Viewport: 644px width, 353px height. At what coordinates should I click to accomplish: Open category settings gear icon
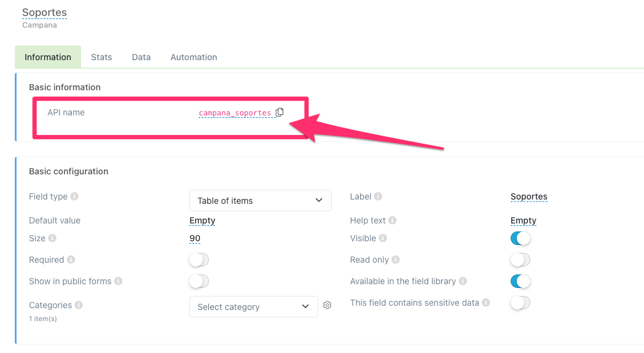click(328, 305)
